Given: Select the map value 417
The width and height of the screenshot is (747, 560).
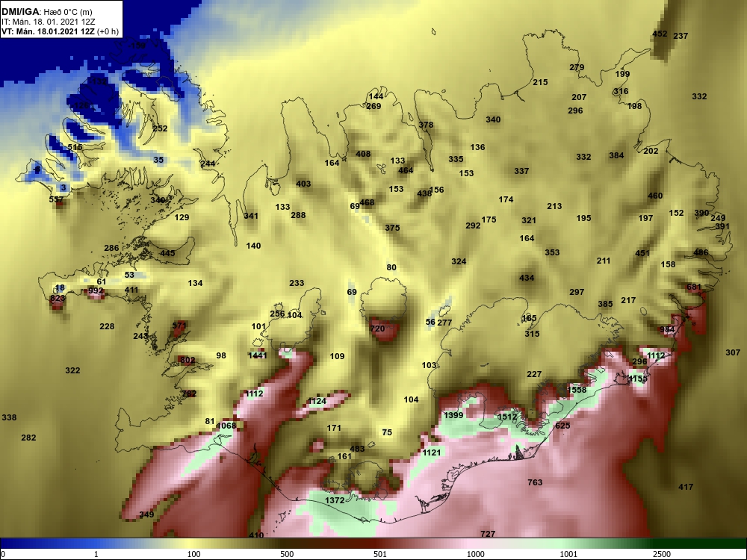Looking at the screenshot, I should coord(686,487).
